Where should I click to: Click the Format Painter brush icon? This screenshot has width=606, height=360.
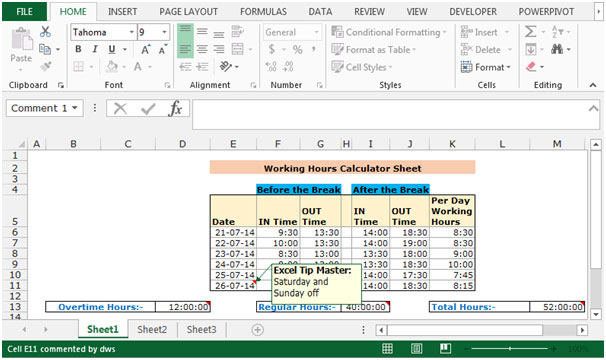pos(46,67)
